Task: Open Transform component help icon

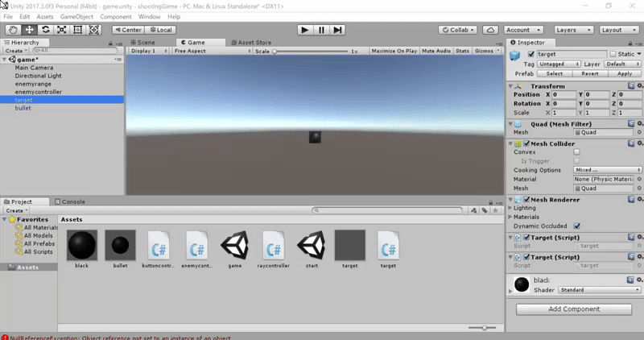Action: (631, 86)
